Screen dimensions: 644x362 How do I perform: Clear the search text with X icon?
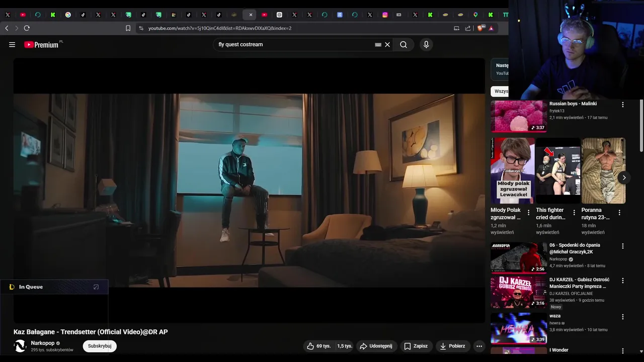387,45
